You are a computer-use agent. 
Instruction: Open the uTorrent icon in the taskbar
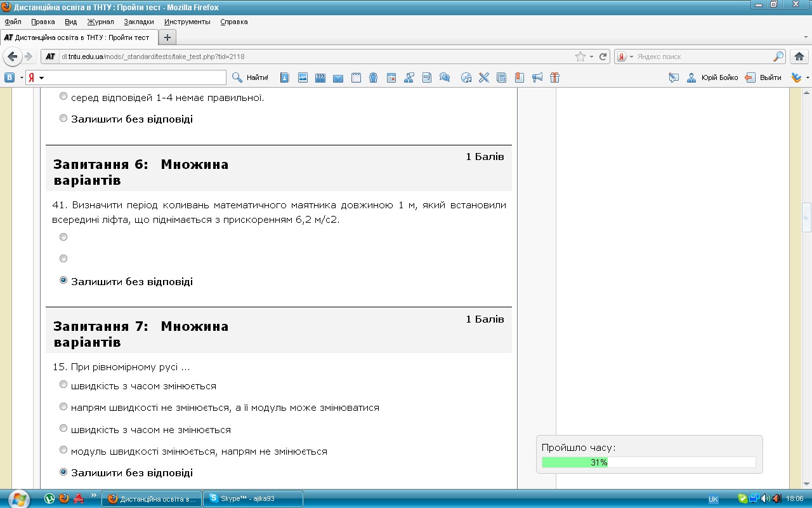coord(49,498)
